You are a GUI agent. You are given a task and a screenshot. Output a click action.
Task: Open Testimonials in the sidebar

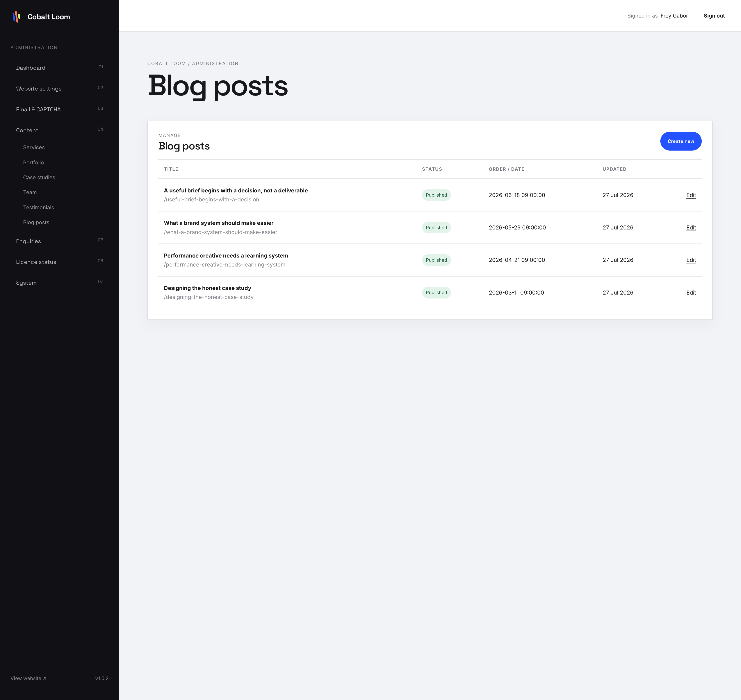click(38, 208)
